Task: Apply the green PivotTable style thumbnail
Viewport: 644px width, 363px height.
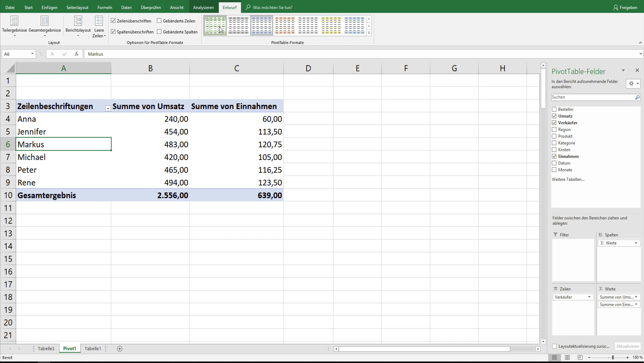Action: 215,26
